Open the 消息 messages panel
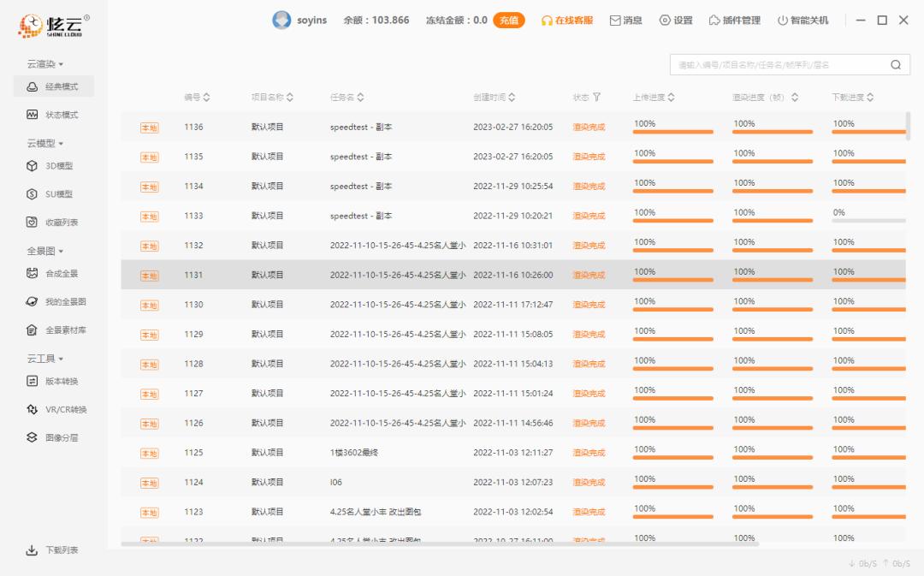Image resolution: width=924 pixels, height=576 pixels. coord(627,20)
